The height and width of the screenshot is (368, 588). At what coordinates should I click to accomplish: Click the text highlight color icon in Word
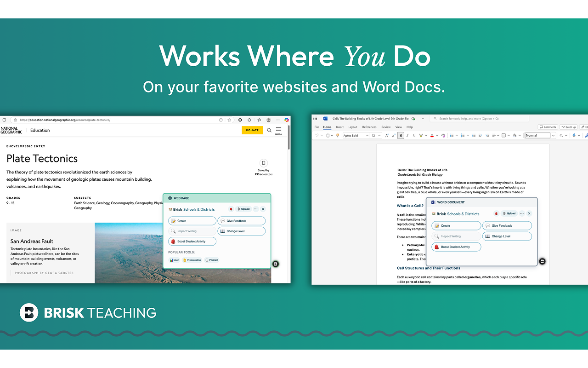(x=421, y=136)
